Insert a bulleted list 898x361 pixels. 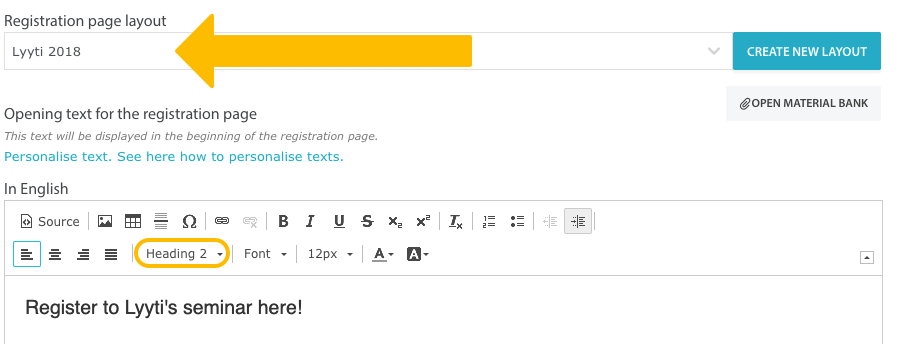(x=517, y=221)
